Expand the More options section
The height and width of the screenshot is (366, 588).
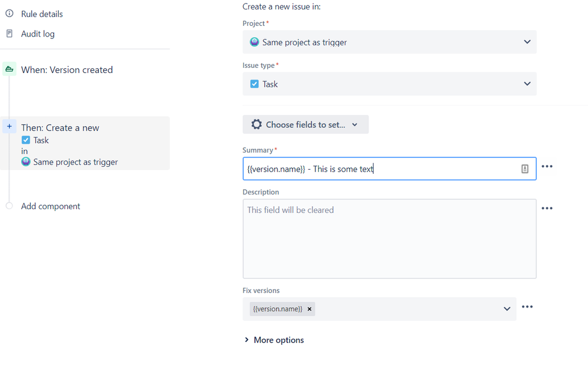click(274, 340)
